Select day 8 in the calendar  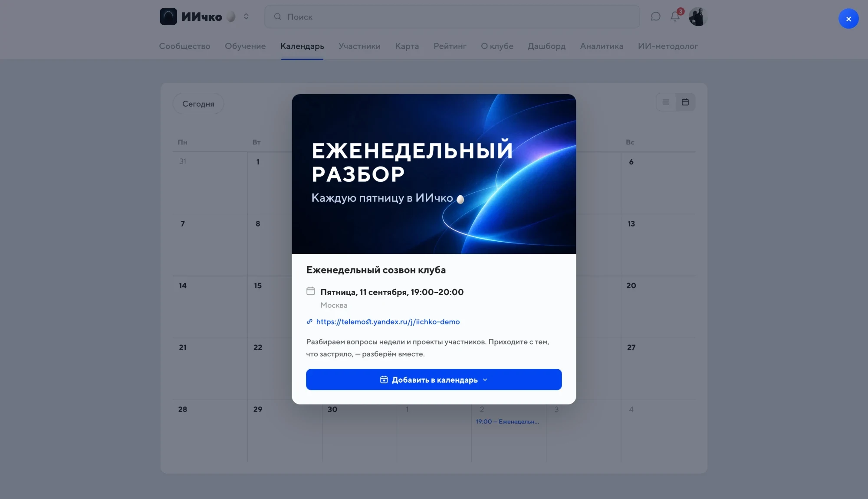[x=258, y=224]
